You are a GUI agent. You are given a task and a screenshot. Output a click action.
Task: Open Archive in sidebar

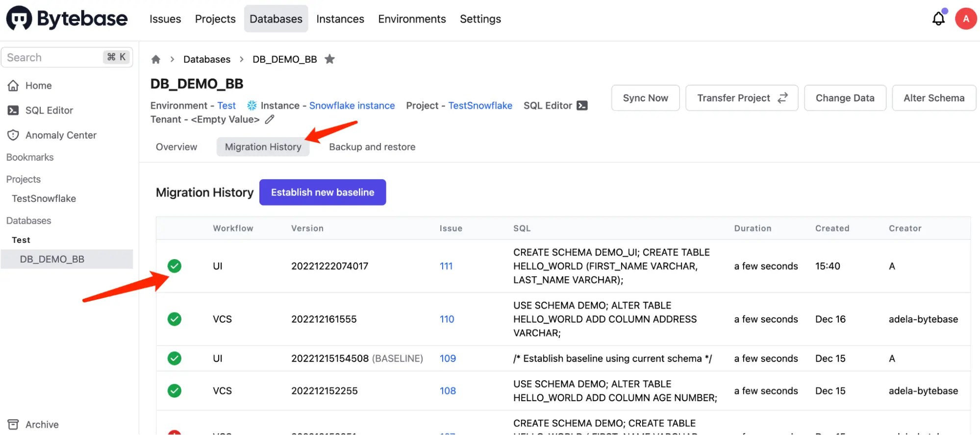[x=42, y=424]
